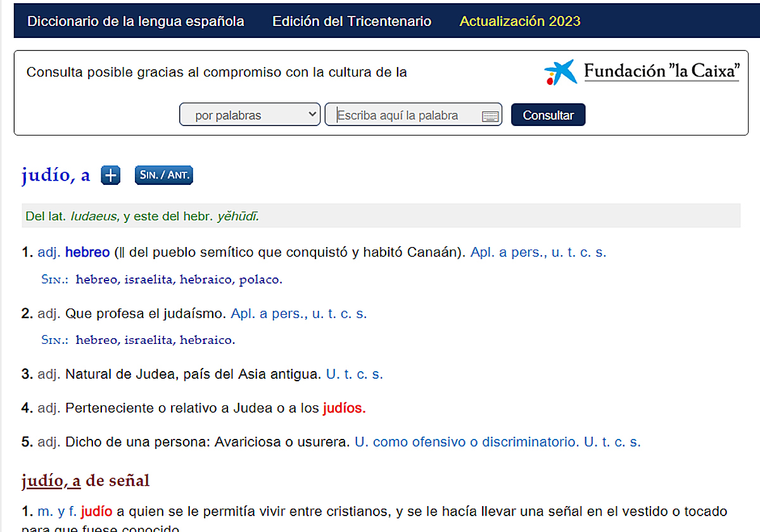Type in the 'Escriba aquí la palabra' field
Viewport: 760px width, 532px height.
(405, 115)
